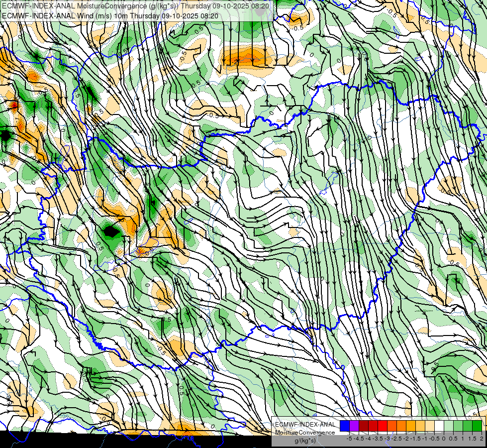Select the dark maroon legend swatch
Image resolution: width=487 pixels, height=448 pixels.
click(x=364, y=426)
